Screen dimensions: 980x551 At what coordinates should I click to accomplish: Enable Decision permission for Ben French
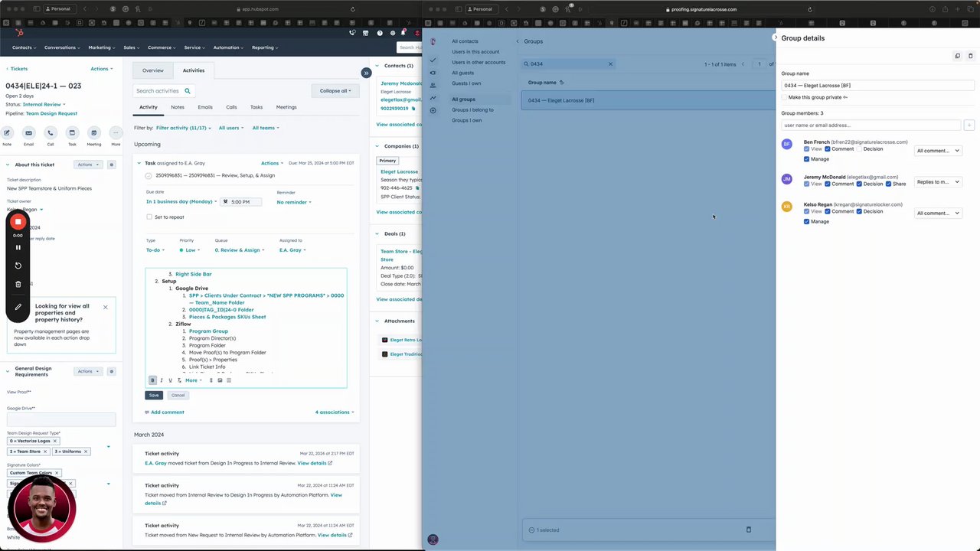pos(860,149)
